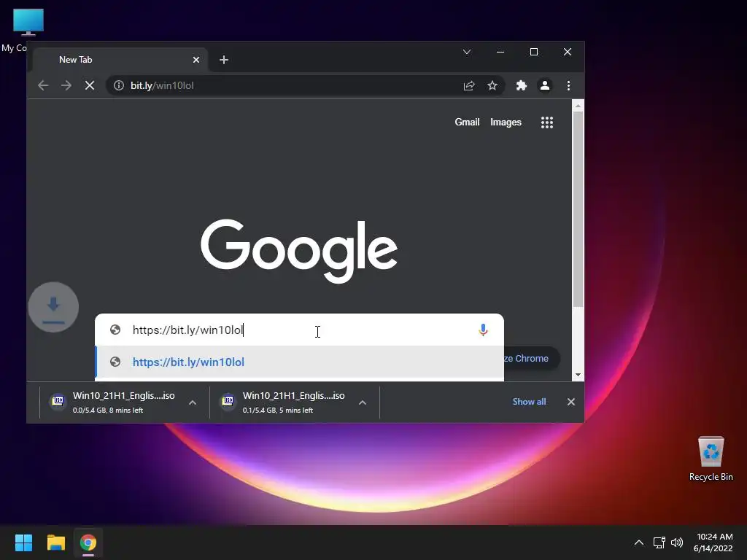747x560 pixels.
Task: Click Show all downloads
Action: 529,402
